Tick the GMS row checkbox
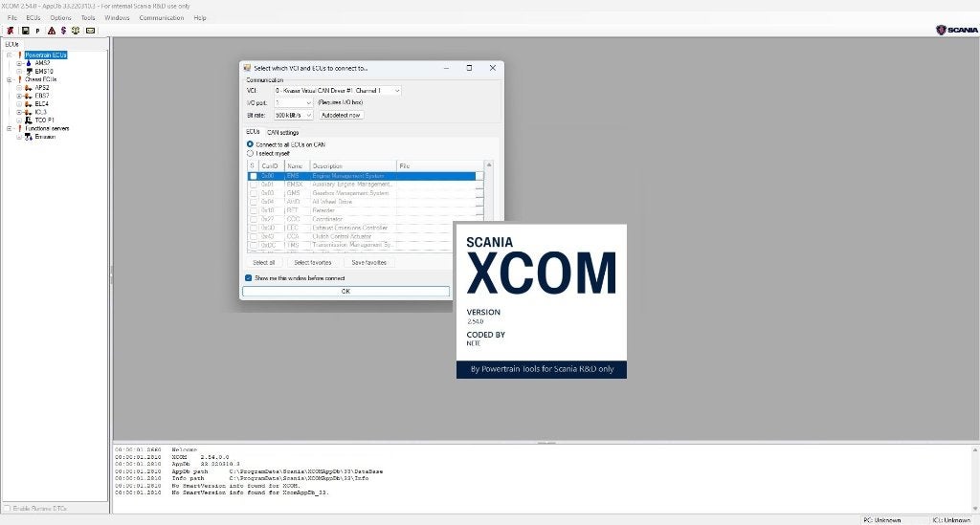980x525 pixels. 253,193
